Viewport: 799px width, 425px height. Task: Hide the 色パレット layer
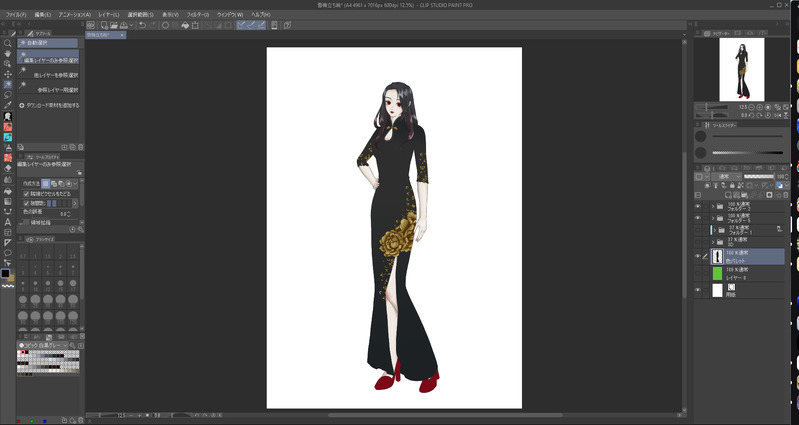click(x=698, y=256)
